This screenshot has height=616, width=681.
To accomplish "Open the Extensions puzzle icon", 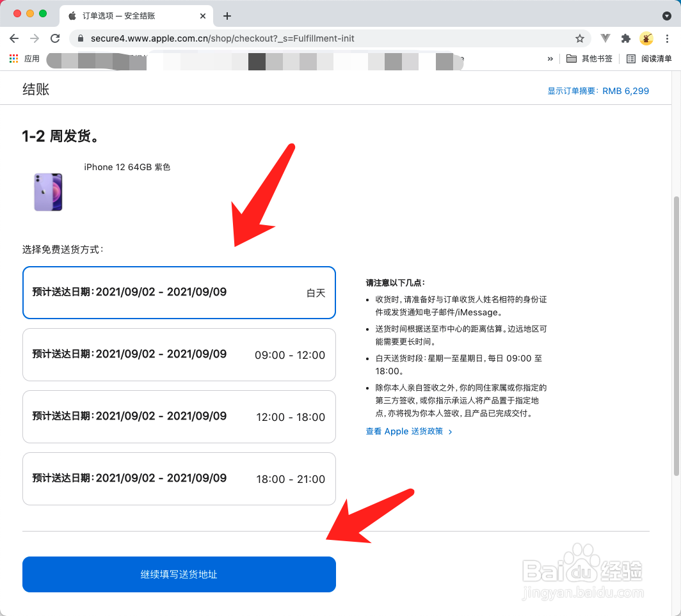I will pyautogui.click(x=626, y=38).
